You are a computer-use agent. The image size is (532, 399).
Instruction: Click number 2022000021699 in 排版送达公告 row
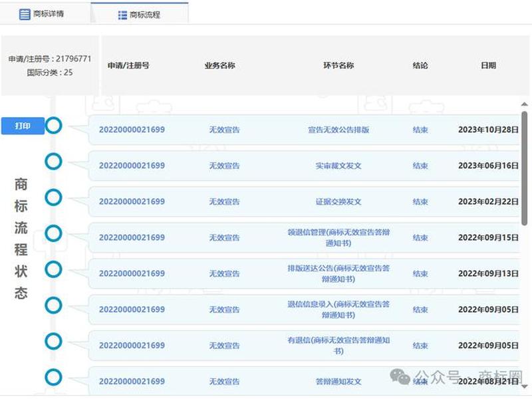[132, 273]
